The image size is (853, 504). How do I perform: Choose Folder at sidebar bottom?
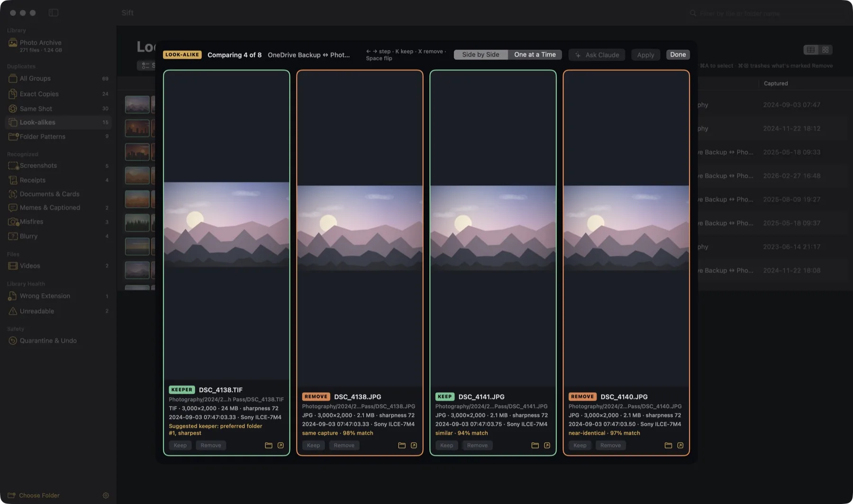(x=34, y=495)
